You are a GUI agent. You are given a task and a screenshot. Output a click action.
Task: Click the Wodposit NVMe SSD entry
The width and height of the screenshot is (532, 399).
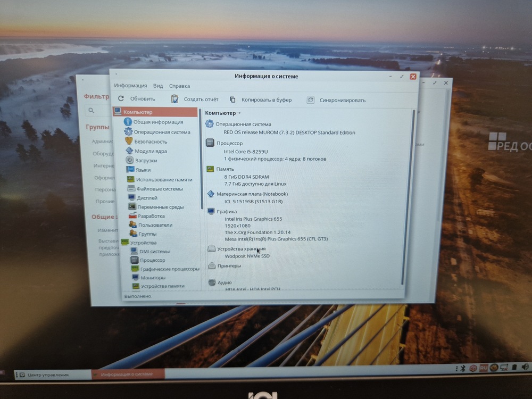(247, 256)
